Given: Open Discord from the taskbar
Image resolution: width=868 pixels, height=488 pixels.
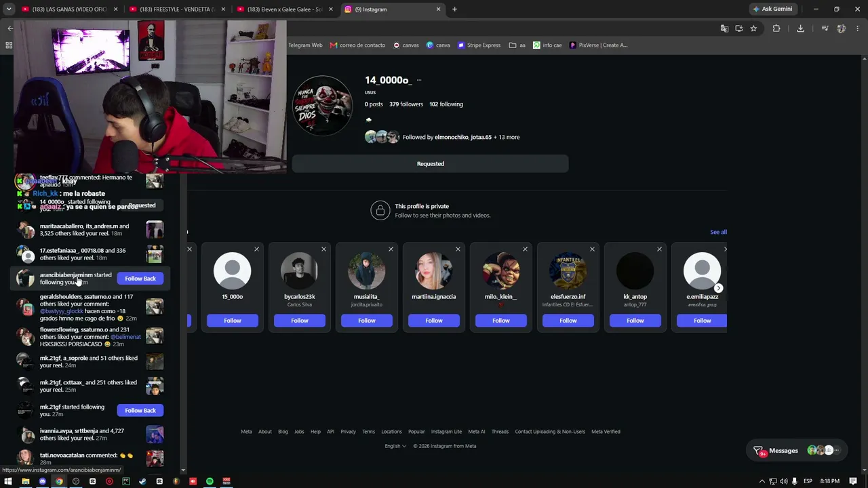Looking at the screenshot, I should [x=42, y=481].
